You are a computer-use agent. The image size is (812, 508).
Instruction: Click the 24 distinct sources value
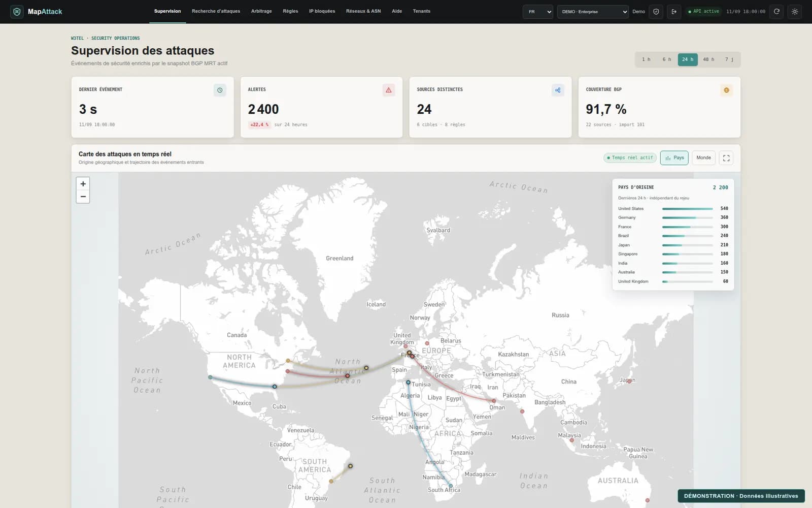coord(424,109)
